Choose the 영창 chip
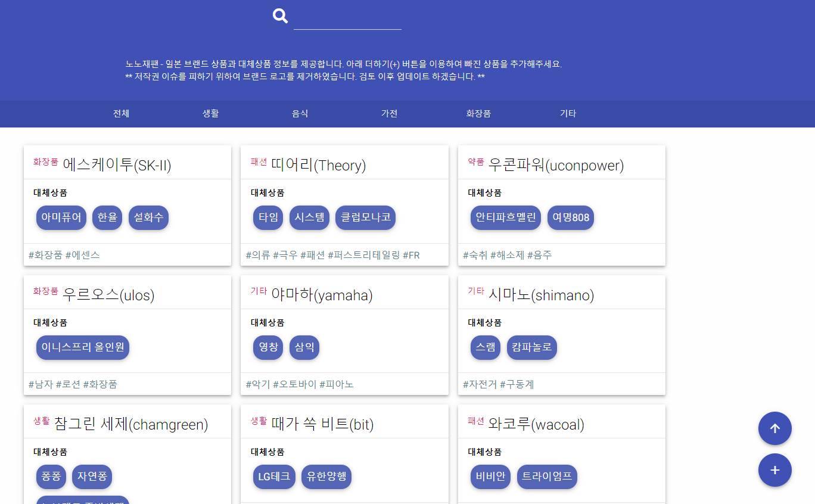815x504 pixels. (x=268, y=347)
